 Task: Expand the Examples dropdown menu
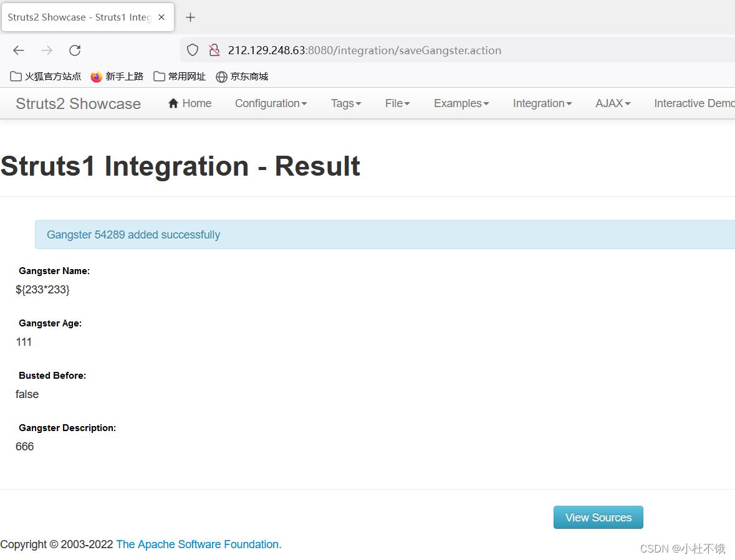pos(461,103)
